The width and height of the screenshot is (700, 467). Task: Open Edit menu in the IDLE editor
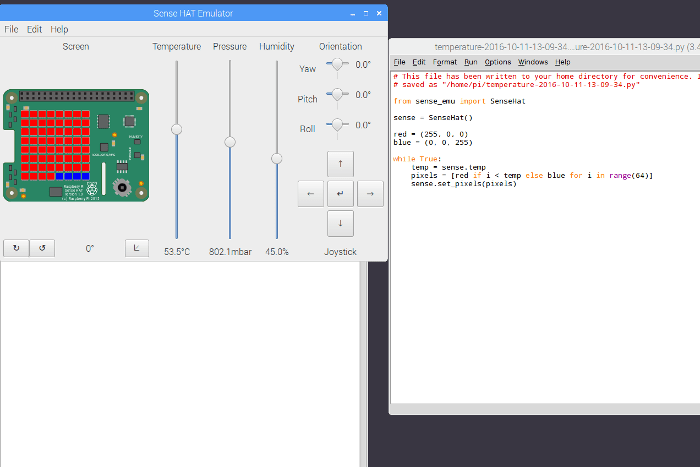419,62
